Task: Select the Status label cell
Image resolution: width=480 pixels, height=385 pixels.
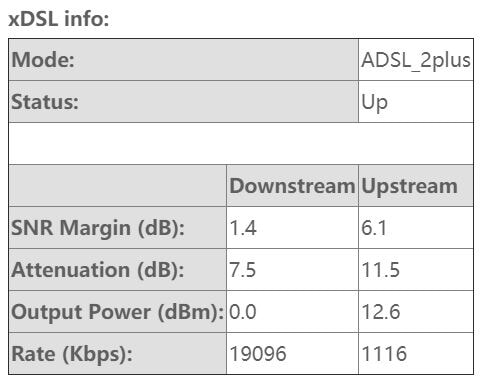Action: [184, 102]
